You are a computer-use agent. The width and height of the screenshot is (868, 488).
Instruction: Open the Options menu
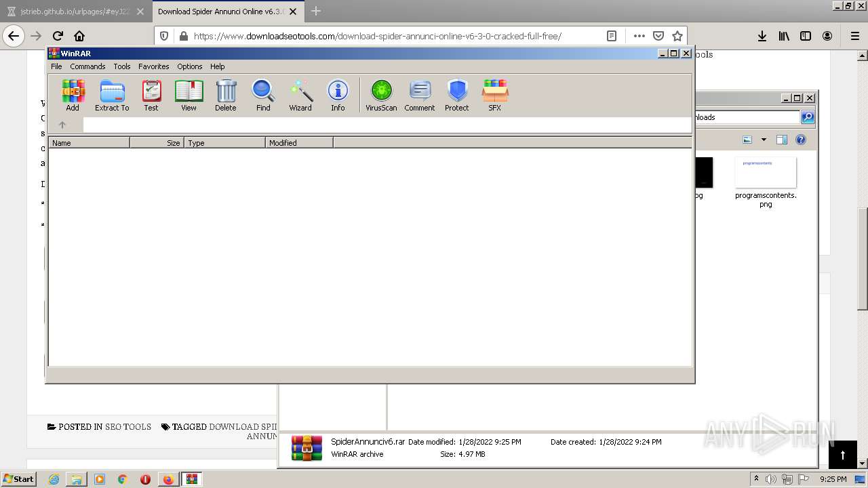[190, 66]
